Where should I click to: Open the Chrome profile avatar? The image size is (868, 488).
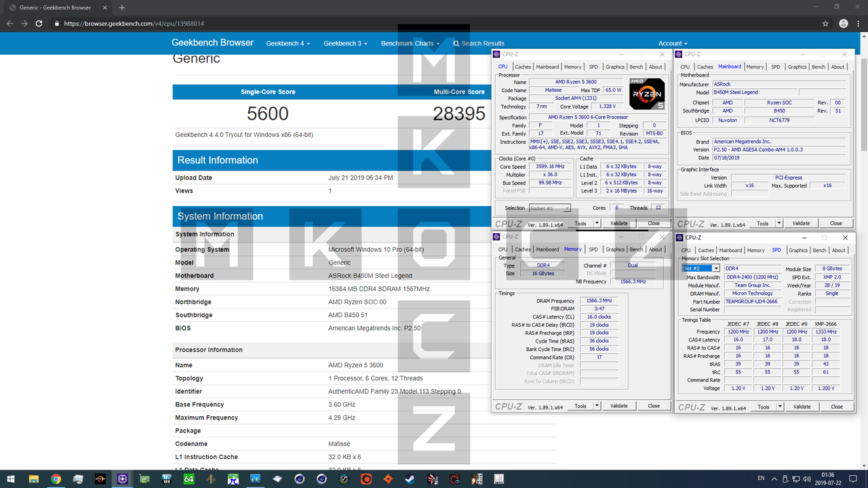[x=843, y=23]
